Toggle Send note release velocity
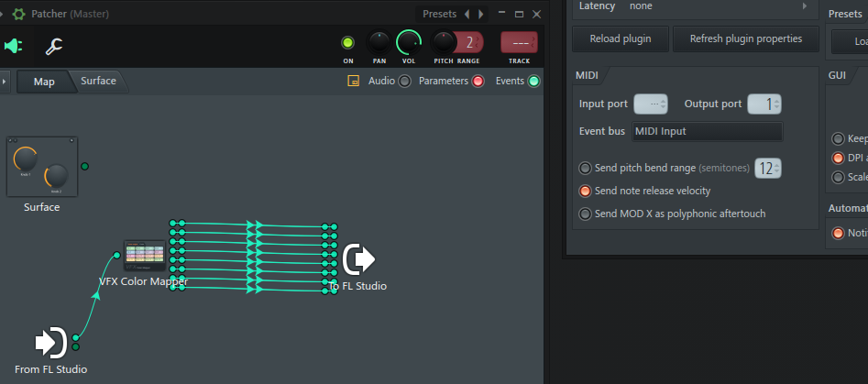Screen dimensions: 868x384 pyautogui.click(x=585, y=191)
